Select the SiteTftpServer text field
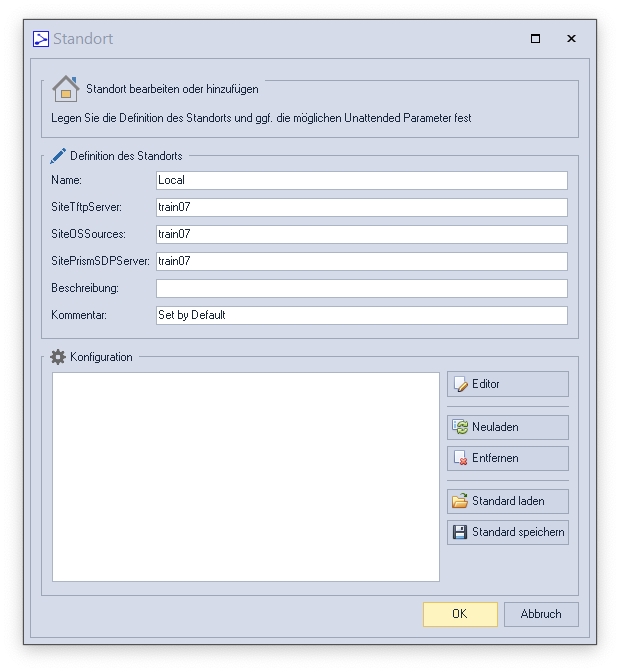Viewport: 620px width, 672px height. (x=361, y=208)
